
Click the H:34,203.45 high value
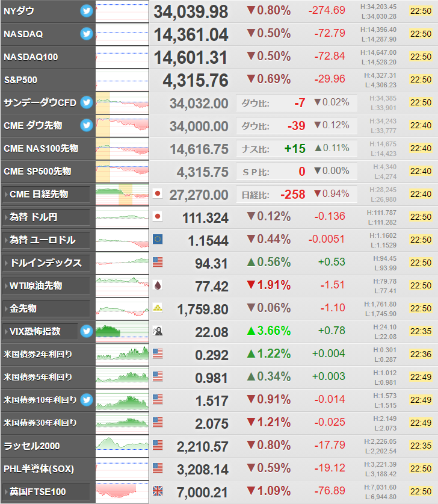click(x=378, y=7)
